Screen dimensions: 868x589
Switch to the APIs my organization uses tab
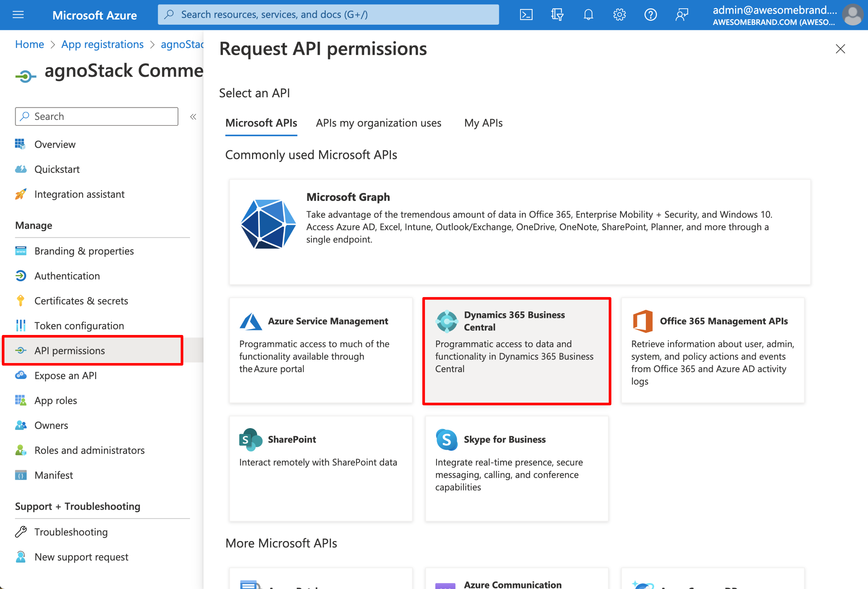(x=379, y=122)
